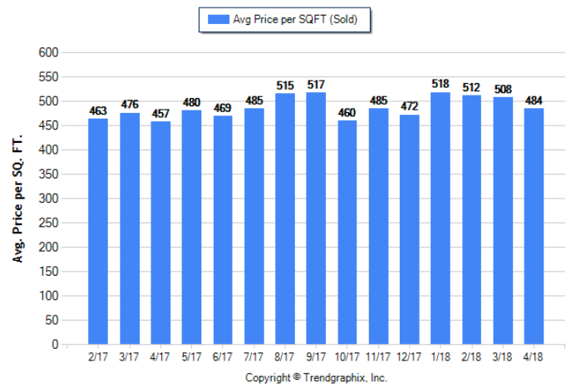Click the 300 y-axis tick label
Viewport: 581px width, 392px height.
pos(48,198)
